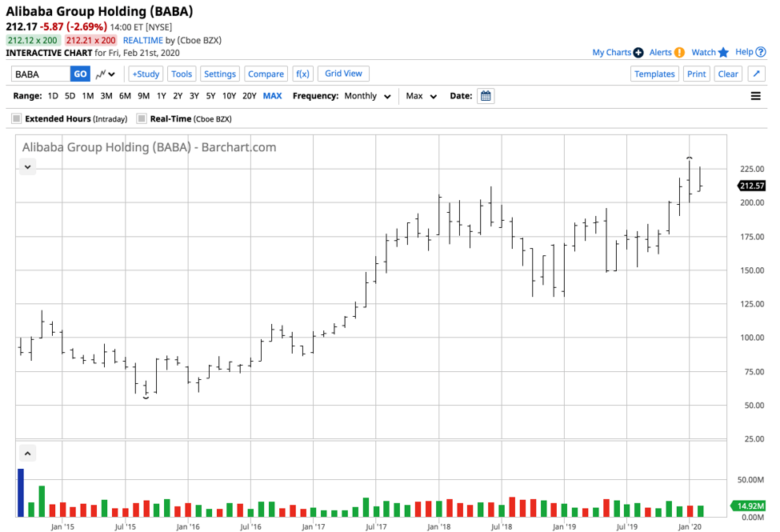780x532 pixels.
Task: Toggle the Extended Hours checkbox
Action: [x=17, y=118]
